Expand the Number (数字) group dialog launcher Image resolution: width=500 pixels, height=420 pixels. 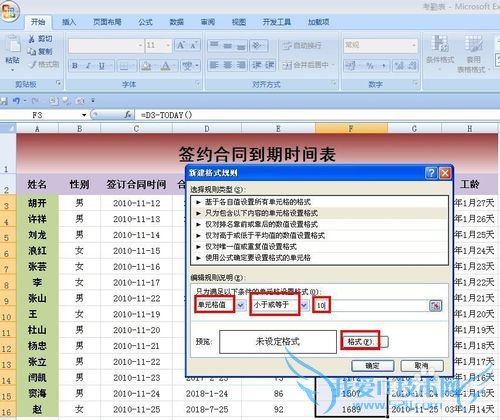click(415, 83)
